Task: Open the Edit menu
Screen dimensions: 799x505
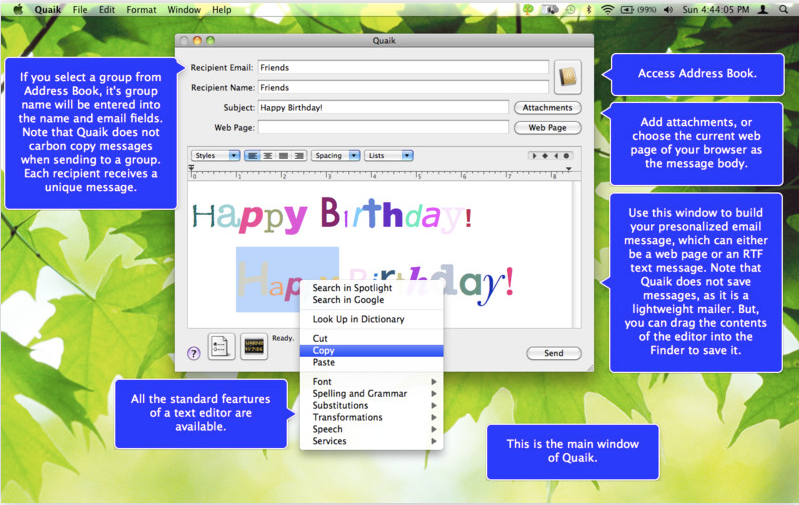Action: pos(106,10)
